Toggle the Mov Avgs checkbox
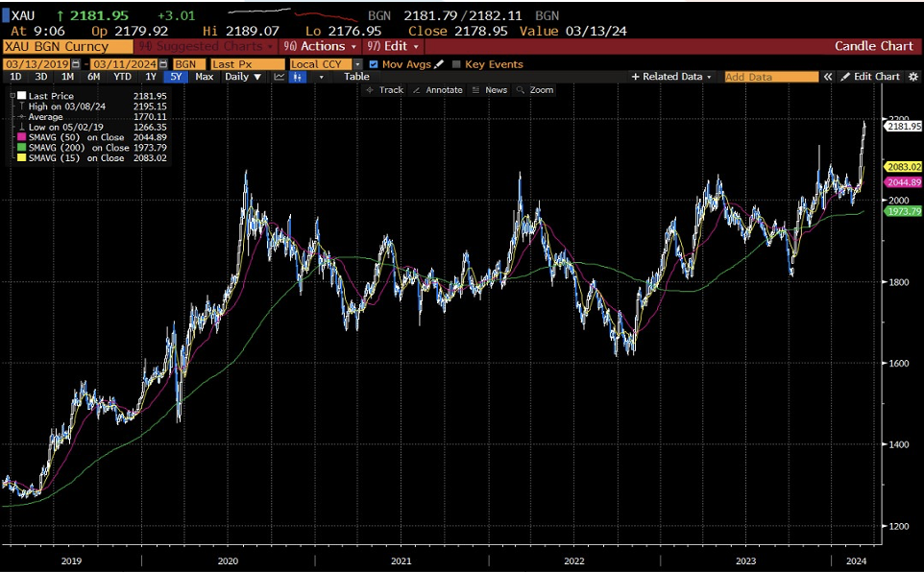Image resolution: width=924 pixels, height=572 pixels. (374, 64)
